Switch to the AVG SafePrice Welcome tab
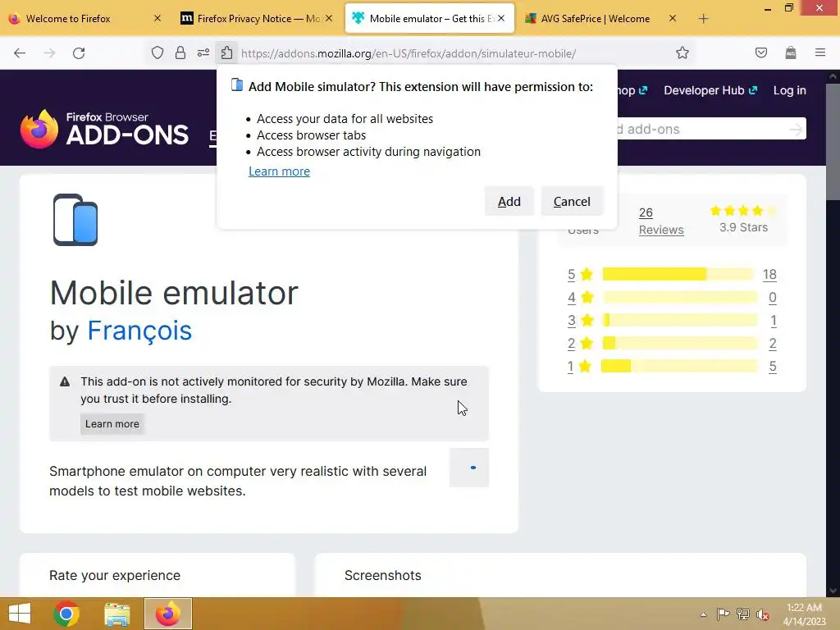The image size is (840, 630). [x=601, y=18]
